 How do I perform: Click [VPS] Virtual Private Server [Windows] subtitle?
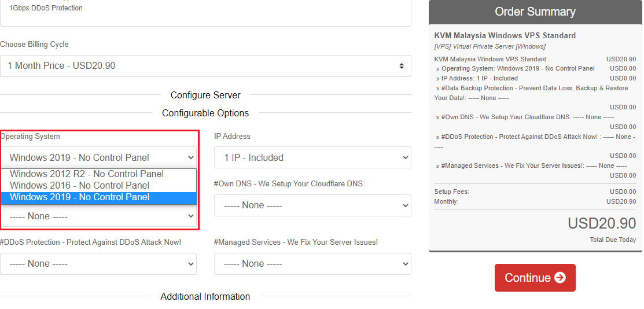(x=490, y=46)
